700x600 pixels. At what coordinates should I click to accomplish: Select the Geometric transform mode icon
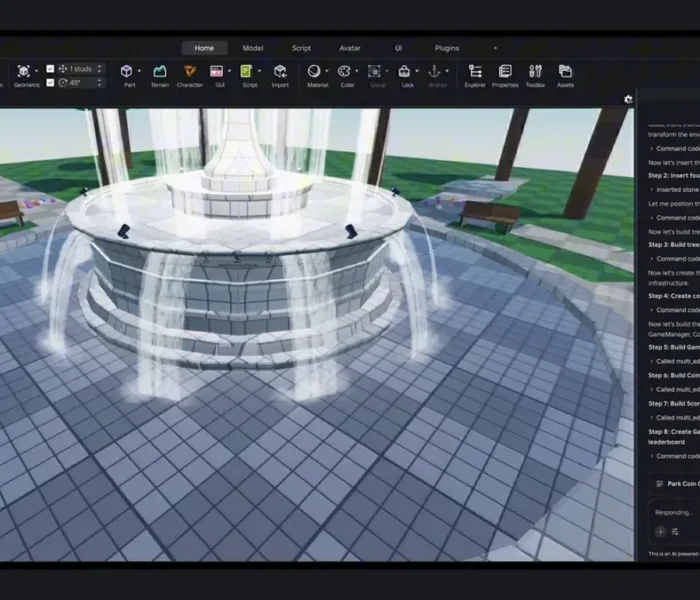(x=24, y=71)
